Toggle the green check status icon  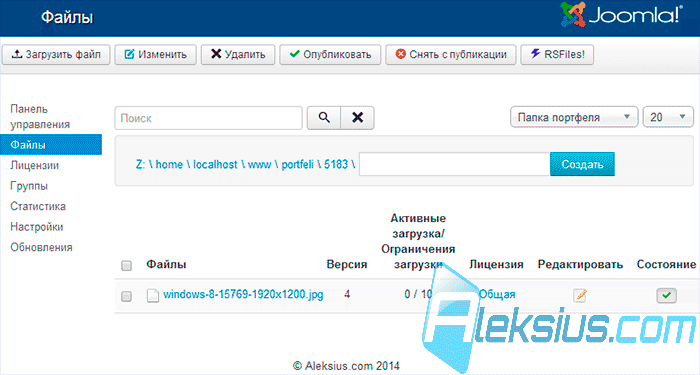click(667, 295)
